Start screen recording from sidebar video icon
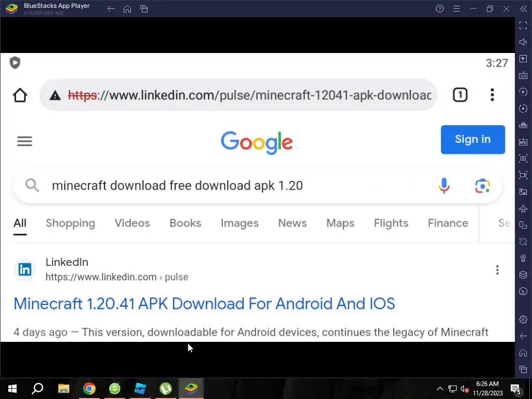 click(x=523, y=175)
